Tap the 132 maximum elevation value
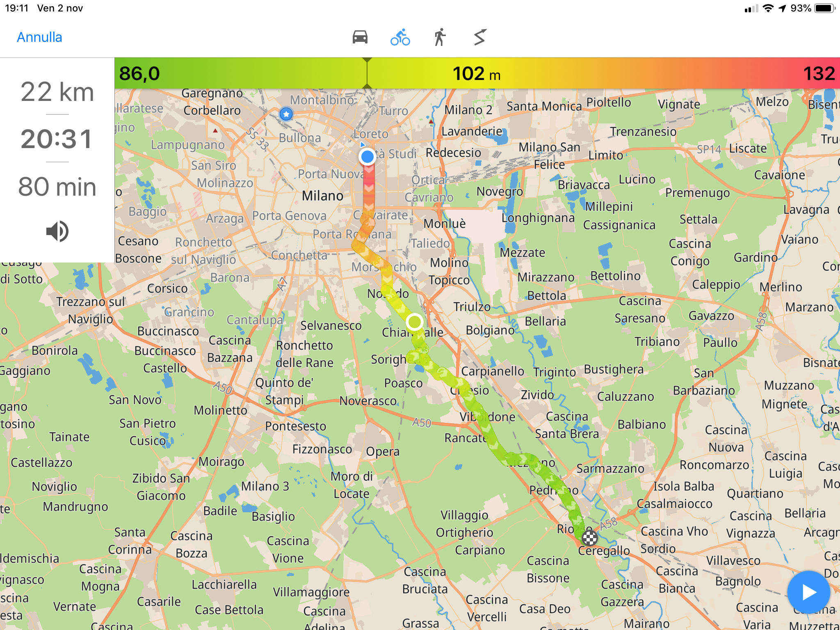Screen dimensions: 840x630 pos(819,74)
